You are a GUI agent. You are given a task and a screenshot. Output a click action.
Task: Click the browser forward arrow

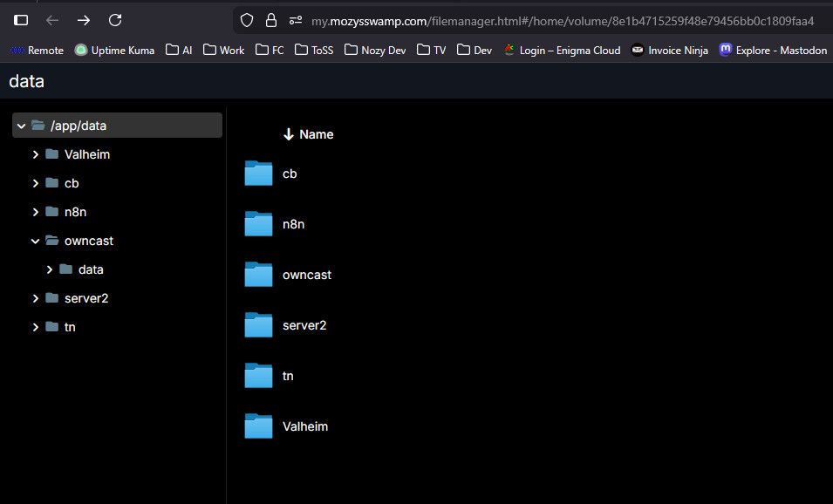coord(83,20)
